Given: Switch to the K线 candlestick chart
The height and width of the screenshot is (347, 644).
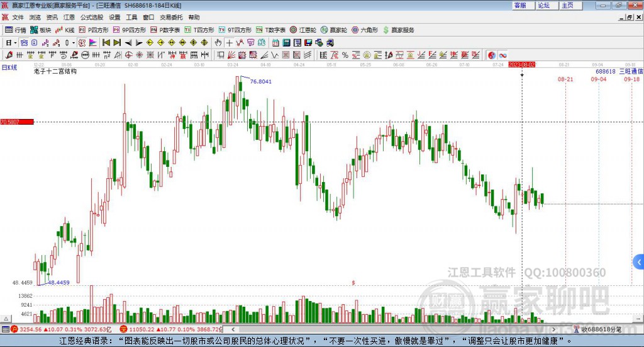Looking at the screenshot, I should (x=65, y=30).
